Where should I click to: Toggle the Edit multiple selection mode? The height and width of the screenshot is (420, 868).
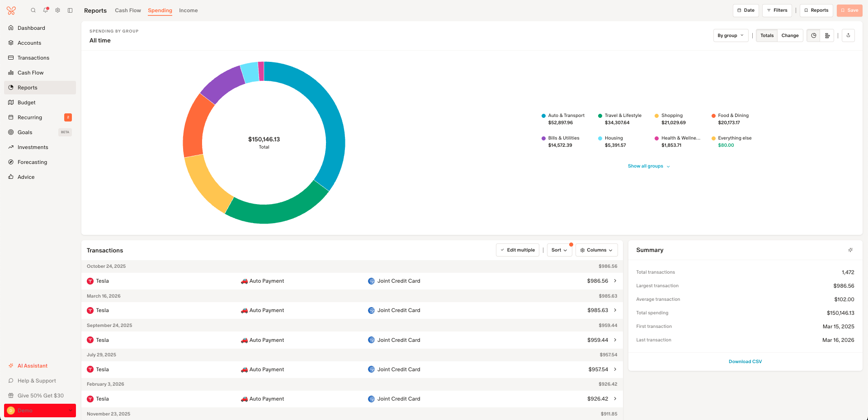[x=517, y=250]
